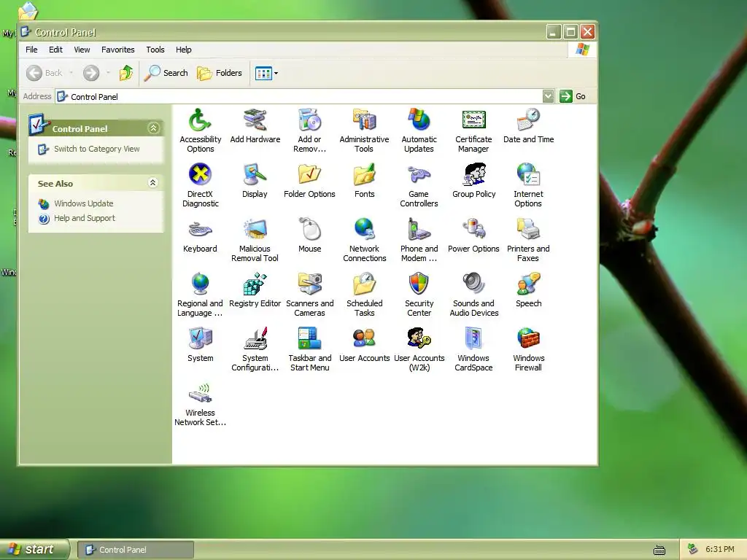Open Forward button history dropdown arrow
This screenshot has width=747, height=560.
[x=108, y=73]
